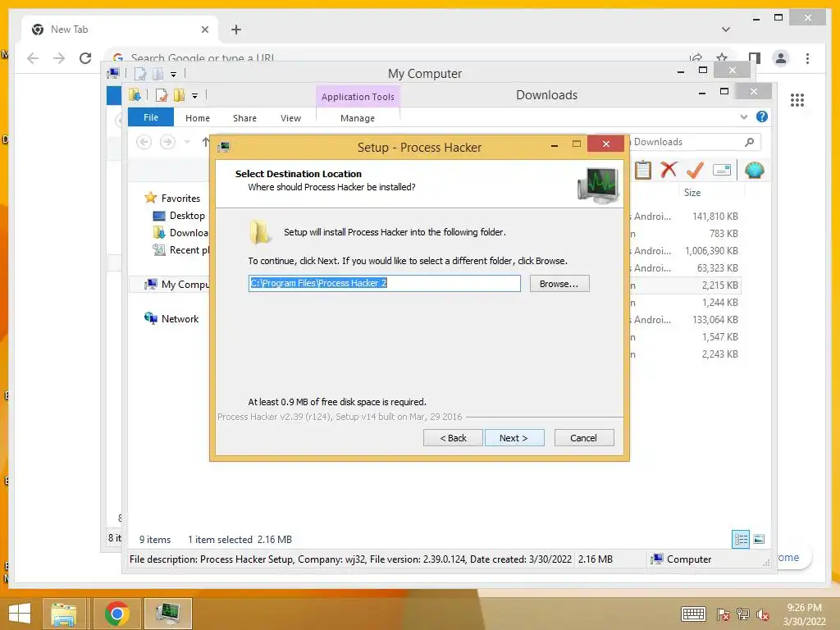This screenshot has height=630, width=840.
Task: Click the Properties icon in Downloads title bar
Action: (x=162, y=95)
